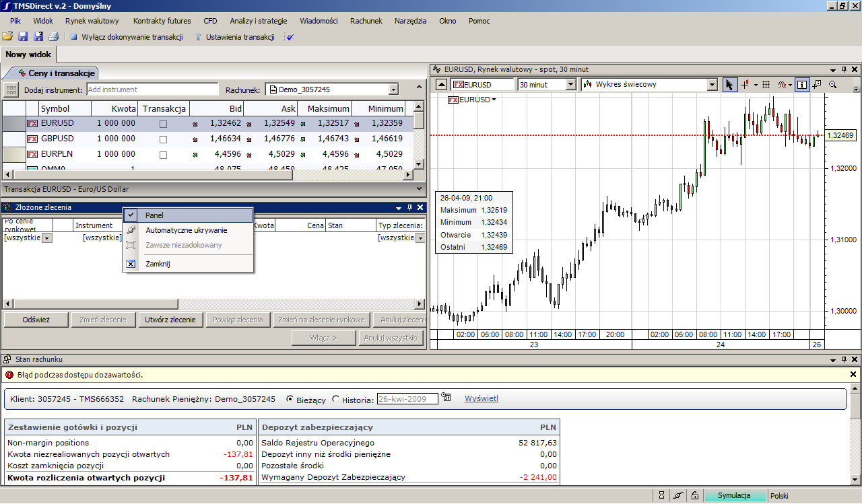Click the grid icon beside Dodaj instrument

11,89
